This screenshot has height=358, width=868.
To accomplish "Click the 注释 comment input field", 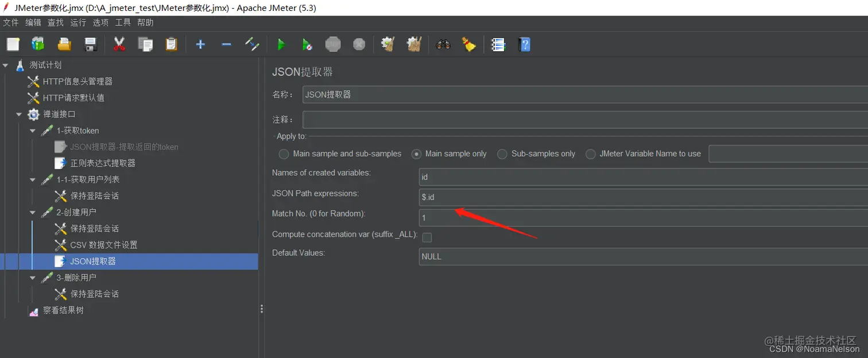I will (x=585, y=120).
